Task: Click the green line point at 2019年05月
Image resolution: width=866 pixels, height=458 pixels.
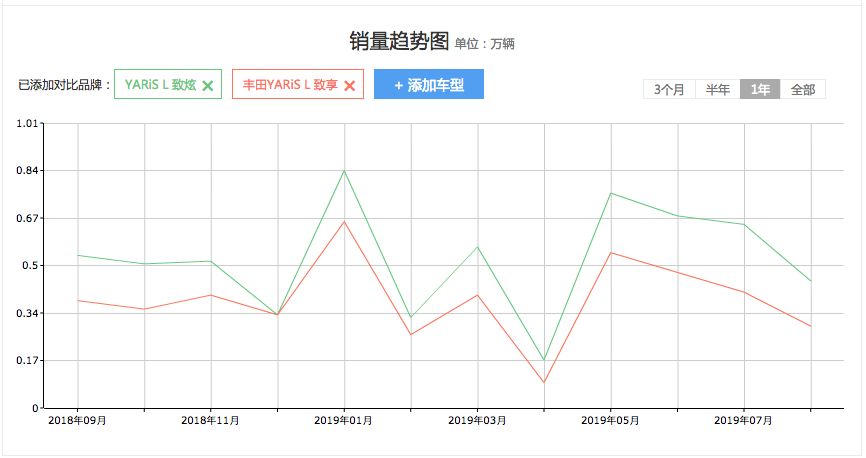Action: (611, 193)
